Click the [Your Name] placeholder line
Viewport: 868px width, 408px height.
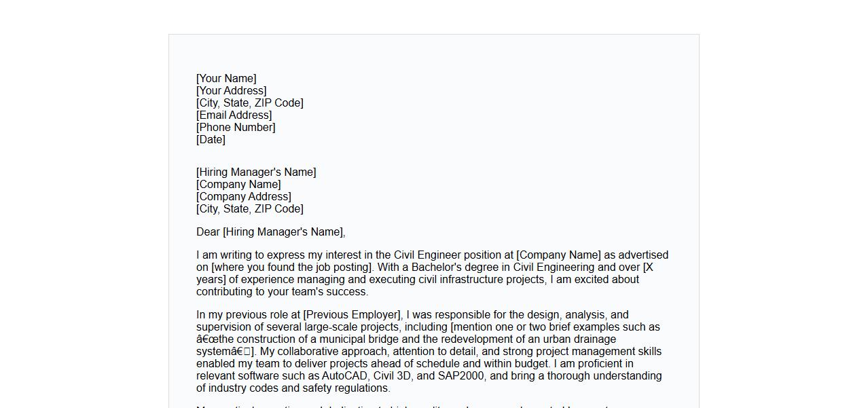pyautogui.click(x=226, y=79)
